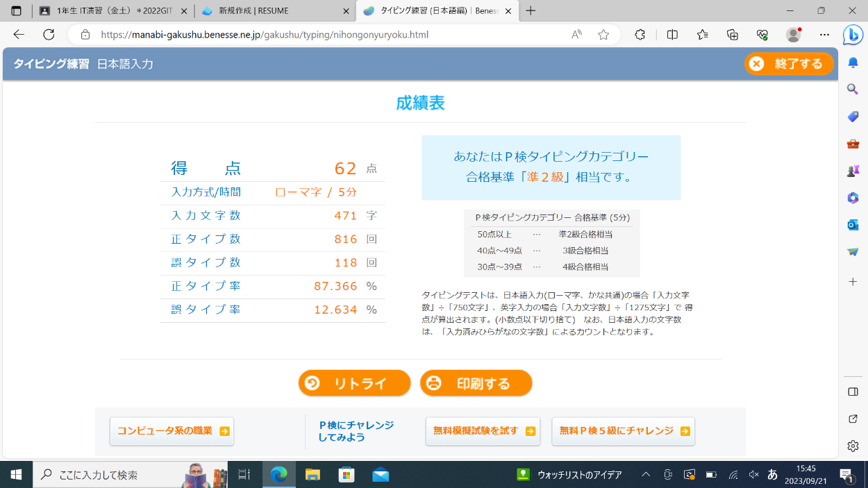
Task: Open browser extensions menu
Action: pos(640,35)
